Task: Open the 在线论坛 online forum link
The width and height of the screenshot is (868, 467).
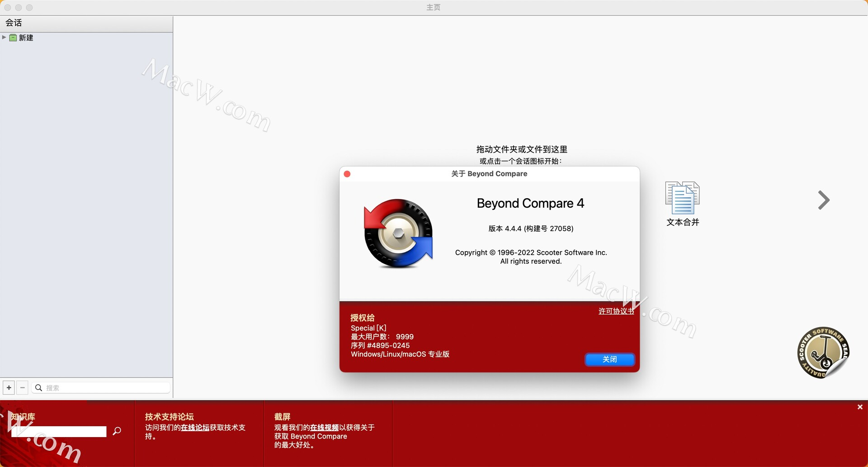Action: [195, 428]
